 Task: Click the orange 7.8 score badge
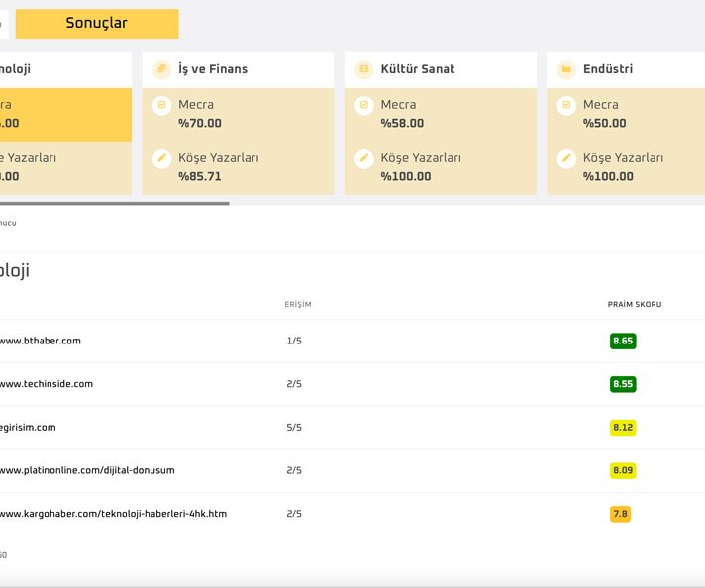tap(620, 514)
